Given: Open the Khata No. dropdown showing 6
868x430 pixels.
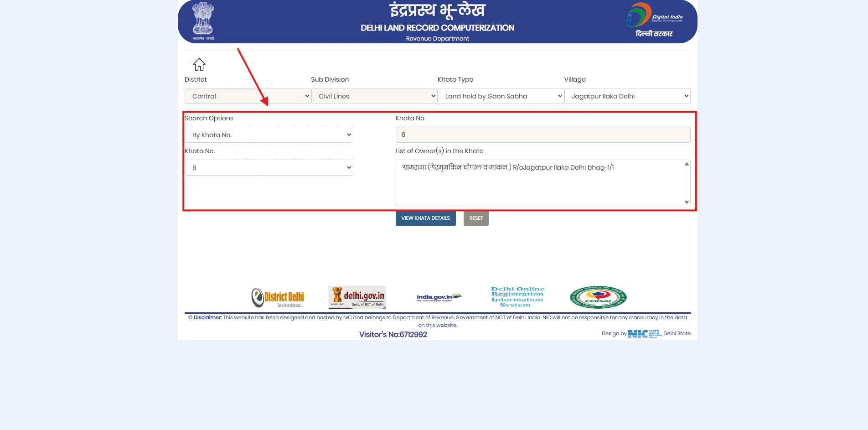Looking at the screenshot, I should click(x=269, y=167).
